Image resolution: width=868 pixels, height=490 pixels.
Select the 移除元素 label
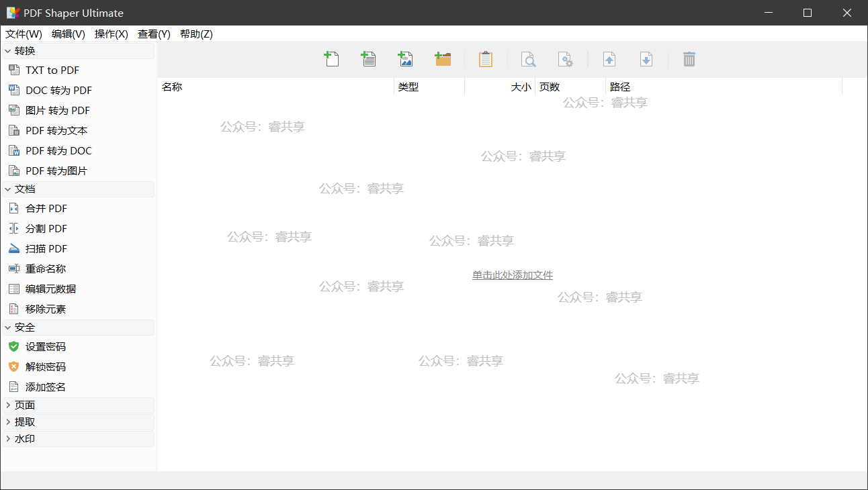pyautogui.click(x=46, y=309)
